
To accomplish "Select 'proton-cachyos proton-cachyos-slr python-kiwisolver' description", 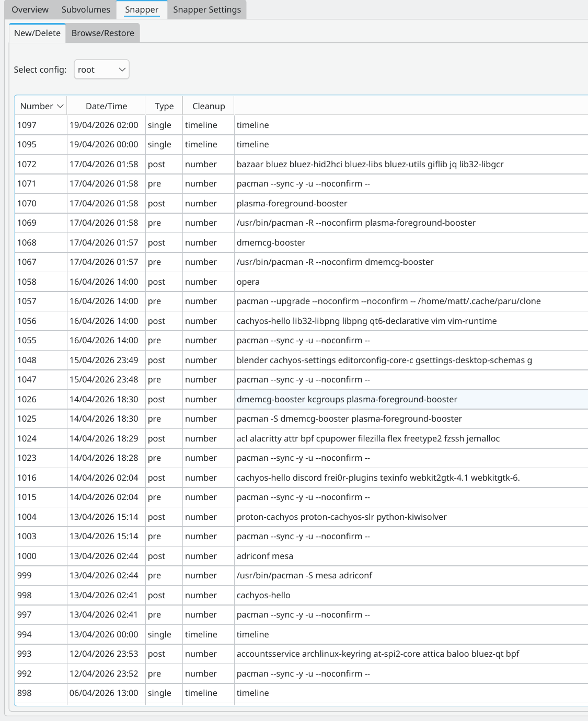I will point(341,517).
